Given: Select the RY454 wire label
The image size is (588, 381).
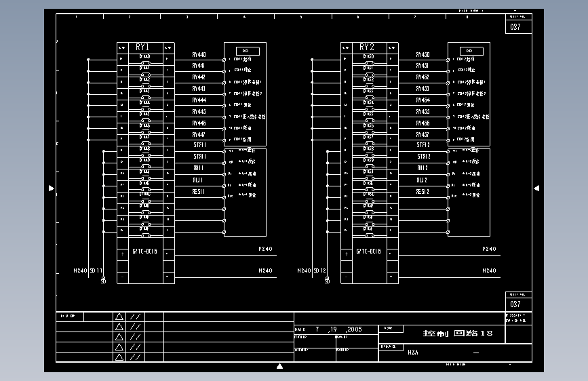Looking at the screenshot, I should pyautogui.click(x=423, y=100).
